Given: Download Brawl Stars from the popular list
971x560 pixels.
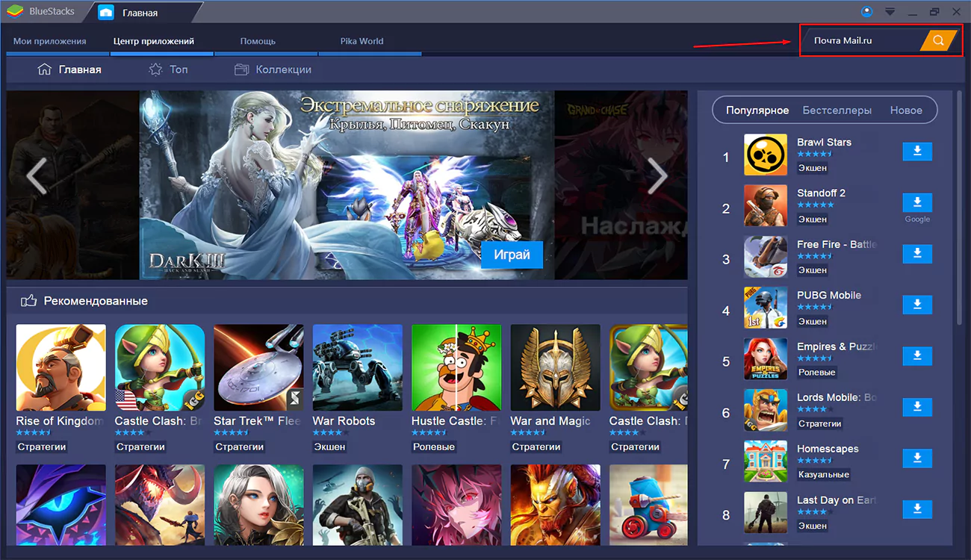Looking at the screenshot, I should [917, 152].
